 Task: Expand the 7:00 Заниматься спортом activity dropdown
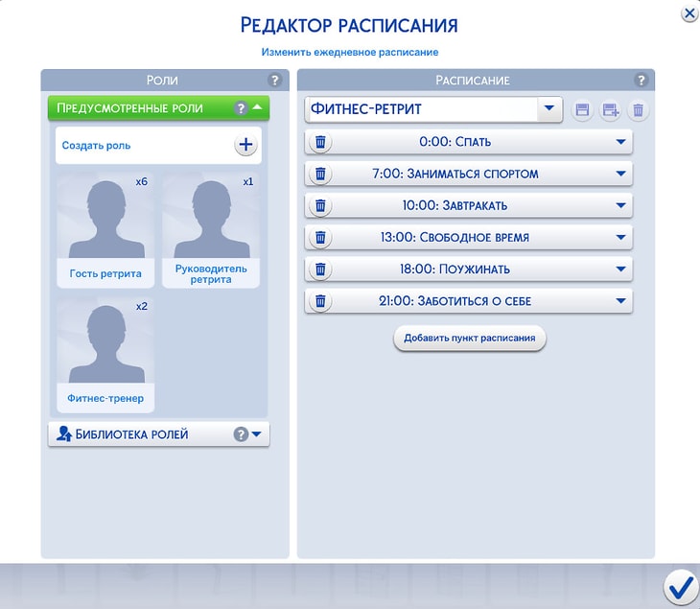tap(620, 174)
